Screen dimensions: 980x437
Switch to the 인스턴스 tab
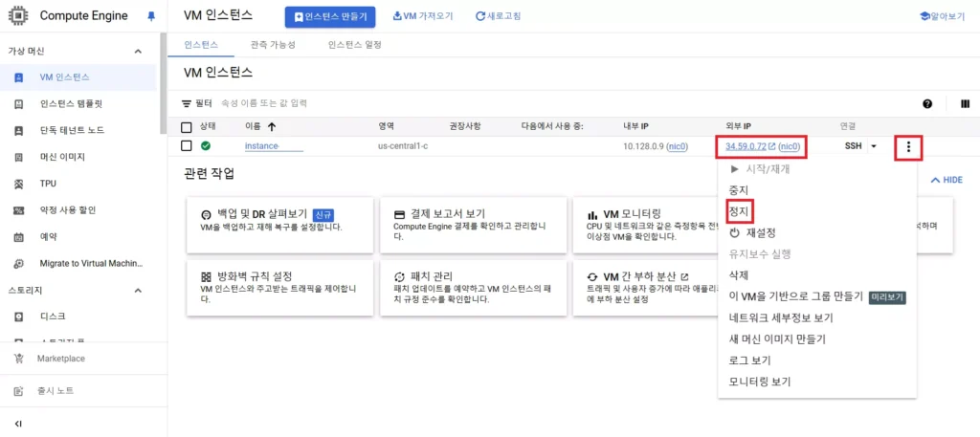[x=201, y=45]
